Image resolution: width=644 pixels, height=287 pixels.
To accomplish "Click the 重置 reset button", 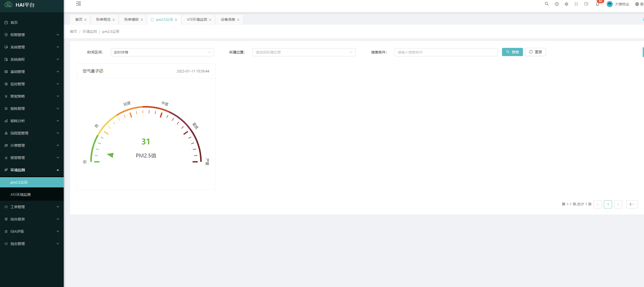I will [535, 52].
